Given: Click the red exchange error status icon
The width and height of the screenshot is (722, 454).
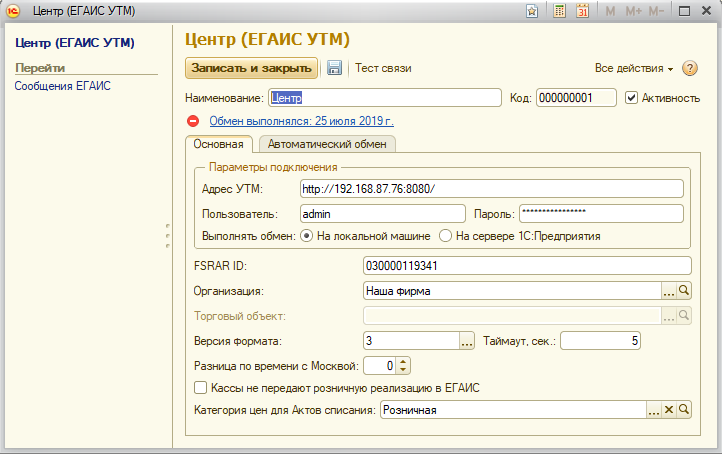Looking at the screenshot, I should pos(193,121).
